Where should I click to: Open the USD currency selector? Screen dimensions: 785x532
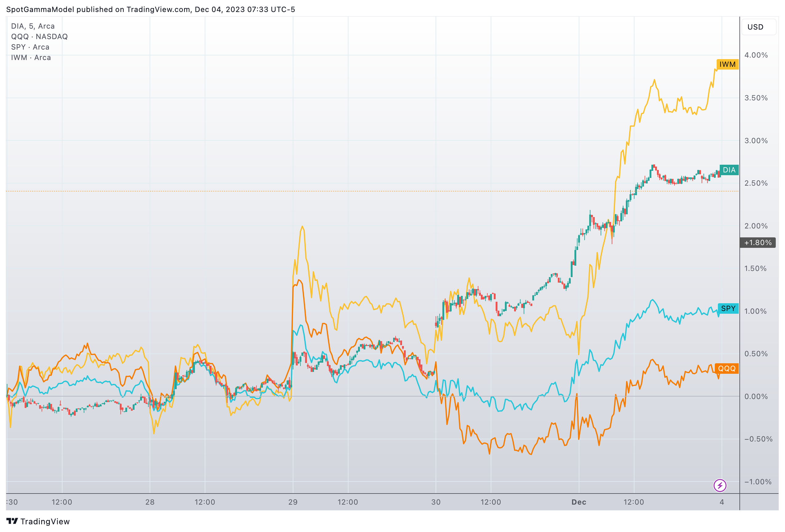coord(759,27)
